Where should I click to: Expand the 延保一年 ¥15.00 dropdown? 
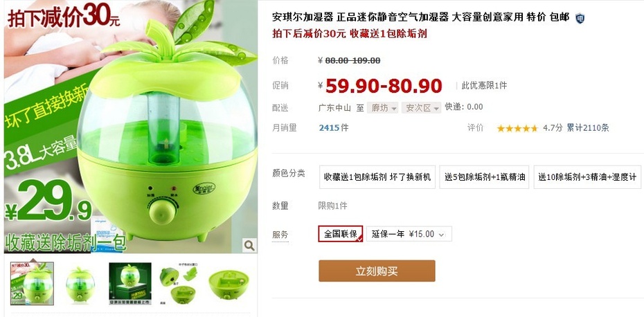click(409, 234)
